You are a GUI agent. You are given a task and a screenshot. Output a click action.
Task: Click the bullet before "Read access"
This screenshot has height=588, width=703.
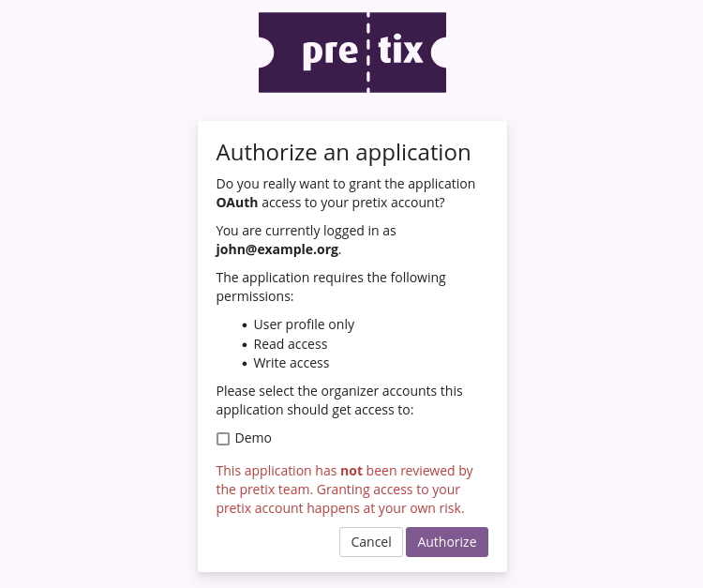pos(245,345)
